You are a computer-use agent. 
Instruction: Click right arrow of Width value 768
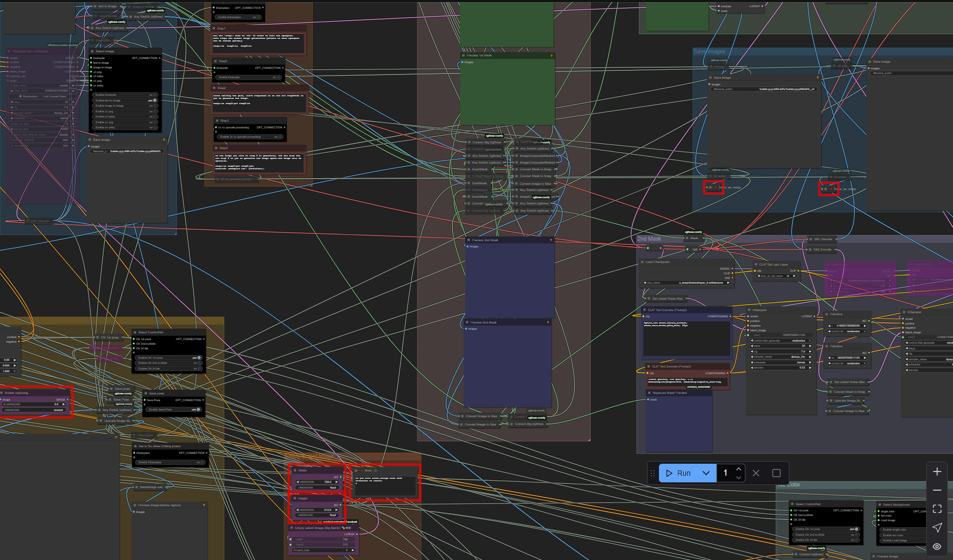(336, 482)
